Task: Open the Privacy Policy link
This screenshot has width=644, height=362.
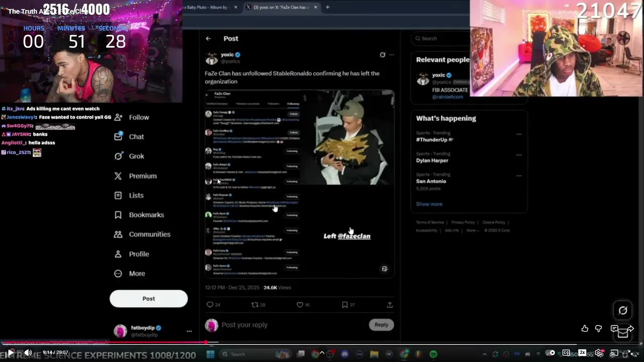Action: (463, 222)
